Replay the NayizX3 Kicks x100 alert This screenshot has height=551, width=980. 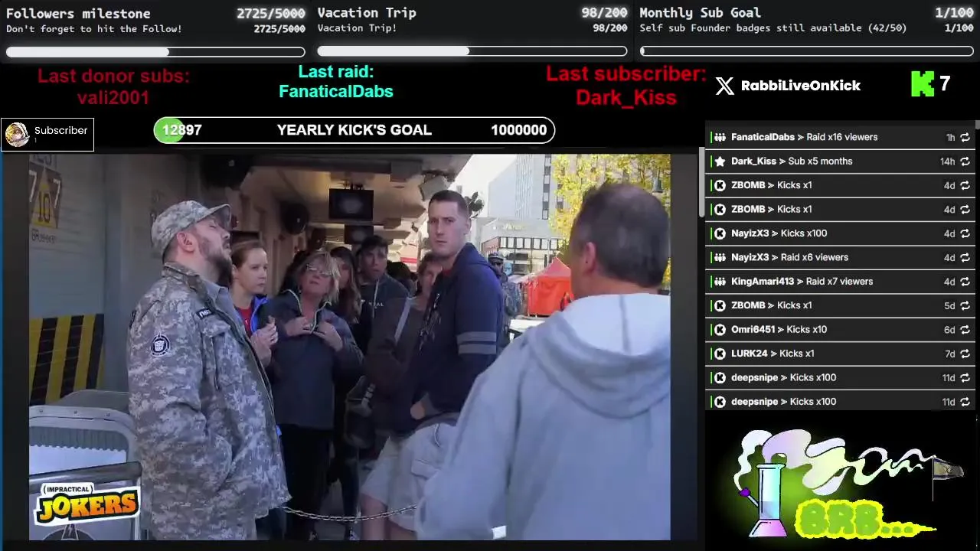tap(965, 233)
